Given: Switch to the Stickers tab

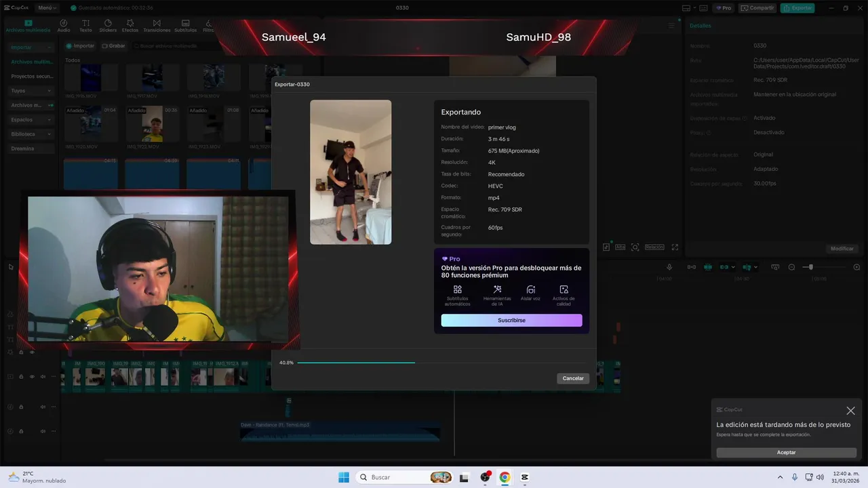Looking at the screenshot, I should pos(108,26).
